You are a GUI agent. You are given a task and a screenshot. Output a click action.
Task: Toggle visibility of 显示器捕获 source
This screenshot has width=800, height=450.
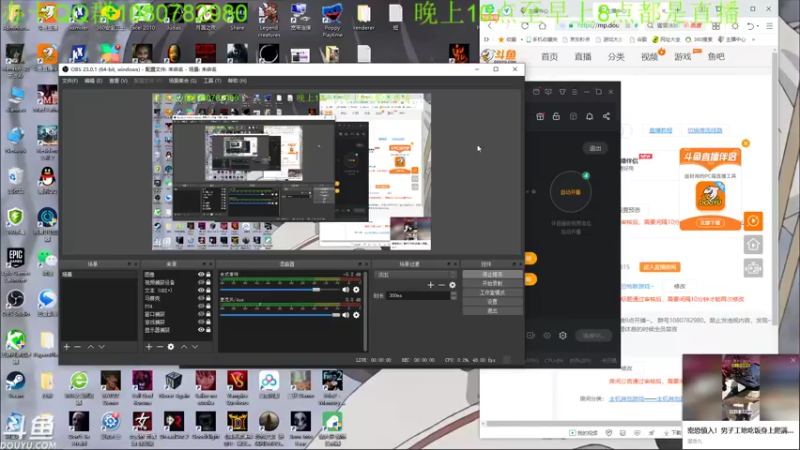(x=201, y=330)
